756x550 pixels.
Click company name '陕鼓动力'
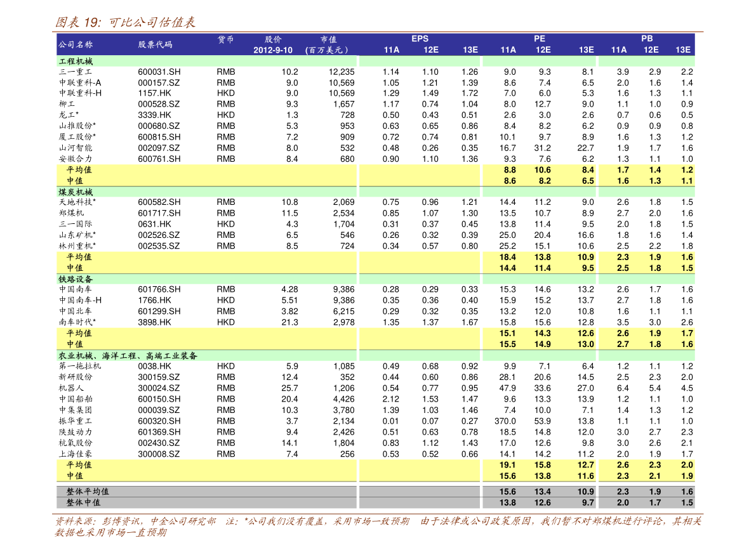coord(75,433)
